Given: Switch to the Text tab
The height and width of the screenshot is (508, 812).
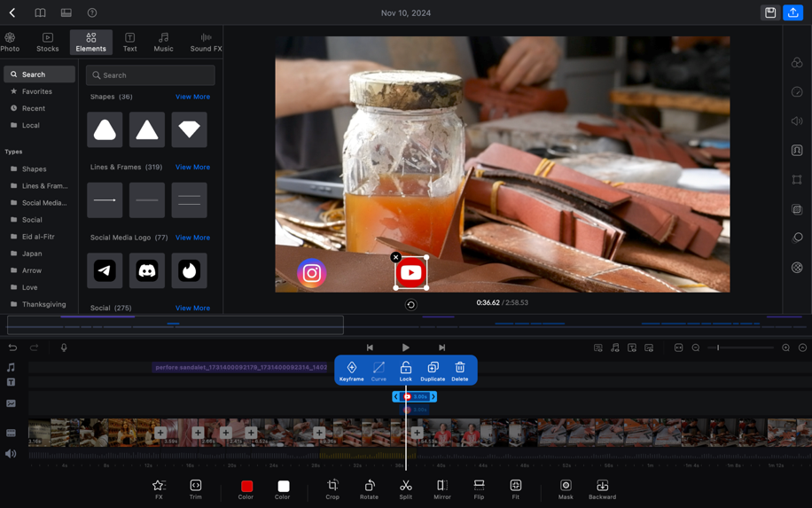Looking at the screenshot, I should [129, 42].
